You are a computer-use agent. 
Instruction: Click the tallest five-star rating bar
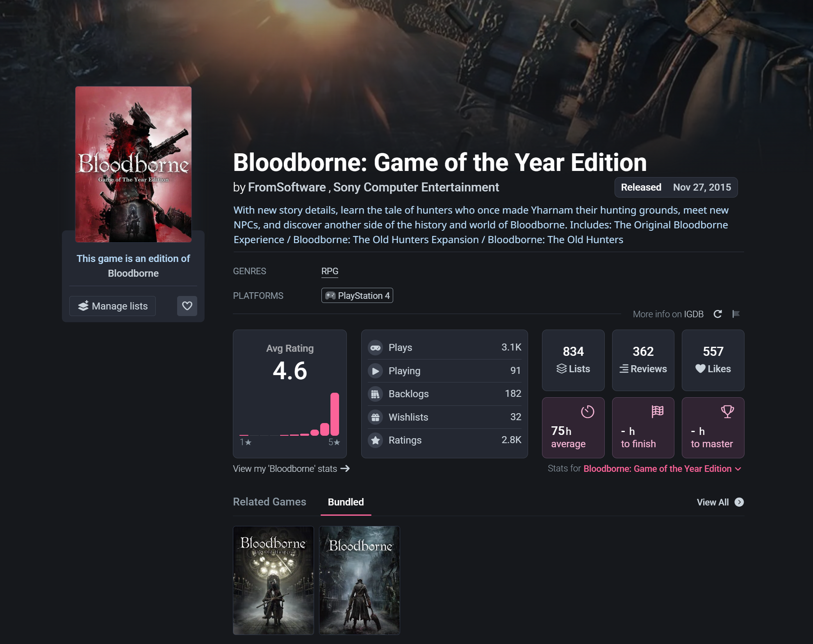[x=335, y=414]
